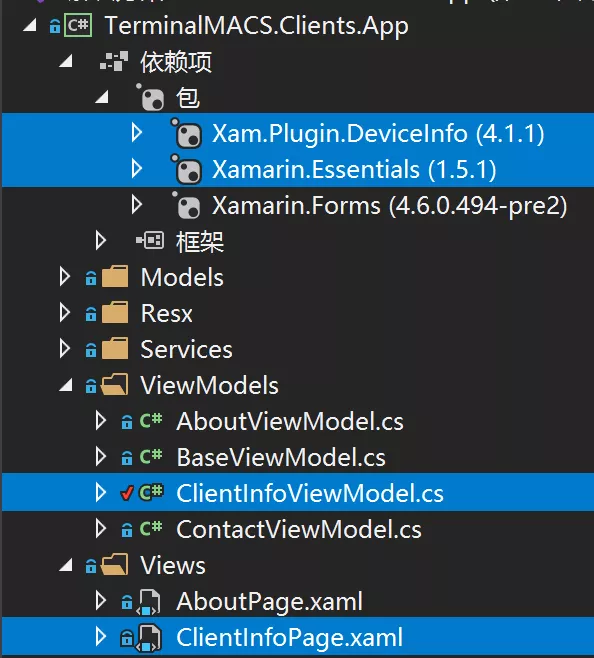Expand the Xamarin.Forms package

pyautogui.click(x=136, y=205)
